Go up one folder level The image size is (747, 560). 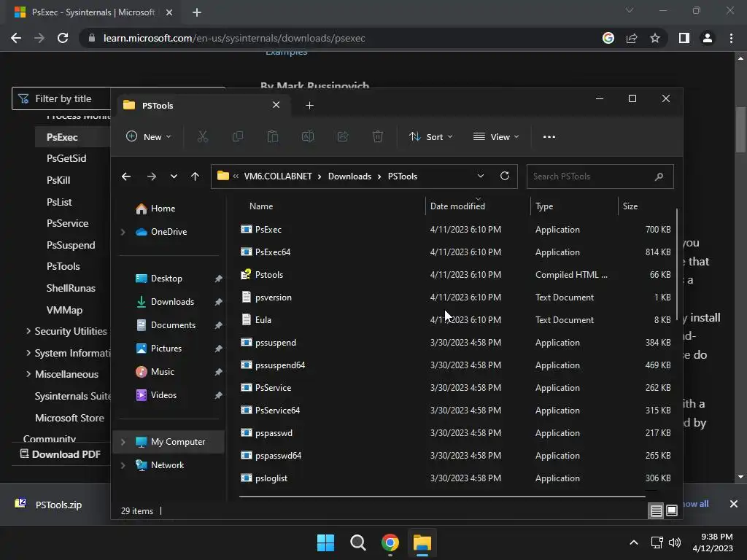click(195, 176)
